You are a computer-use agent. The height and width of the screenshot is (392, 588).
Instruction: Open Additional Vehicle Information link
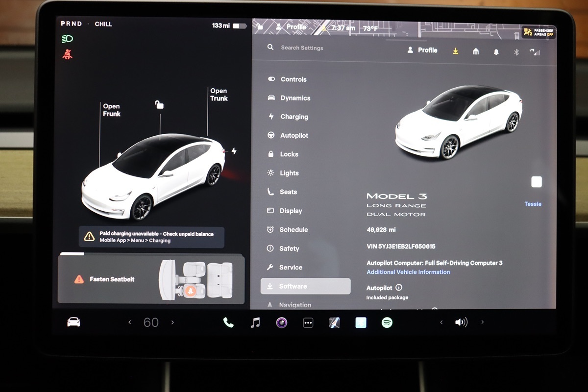coord(408,272)
